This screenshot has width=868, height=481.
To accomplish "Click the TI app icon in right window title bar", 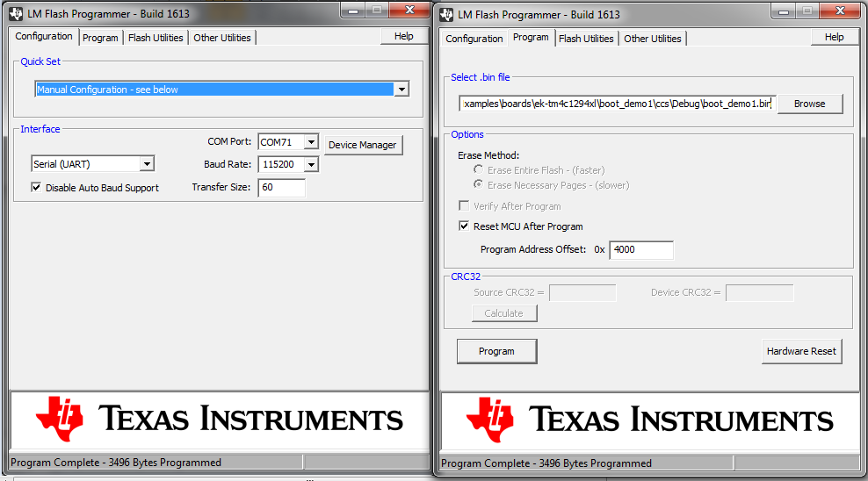I will tap(446, 15).
